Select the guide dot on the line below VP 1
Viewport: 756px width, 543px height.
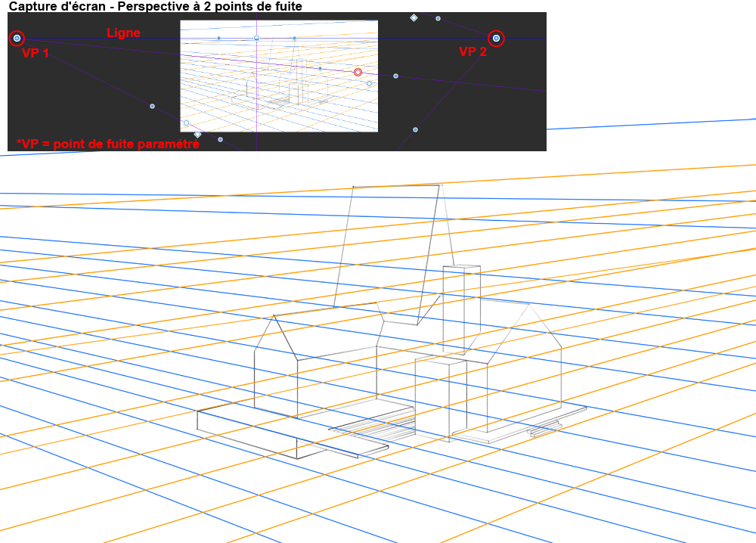tap(152, 106)
